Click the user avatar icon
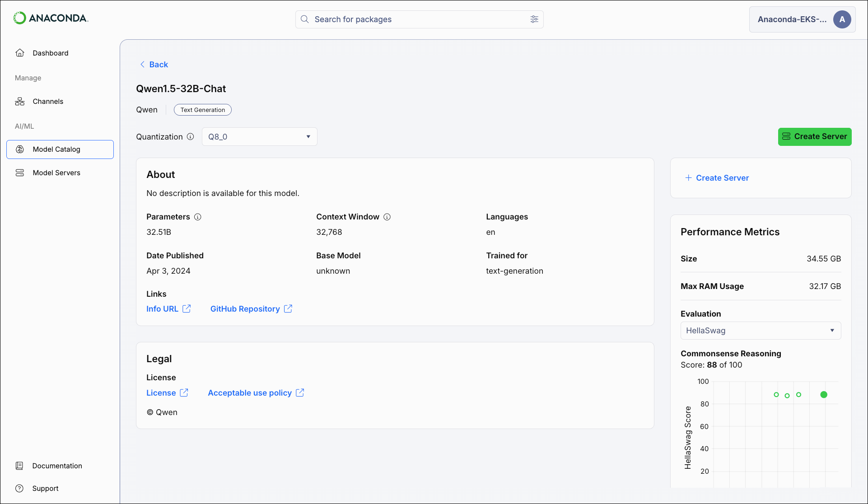 pos(842,19)
